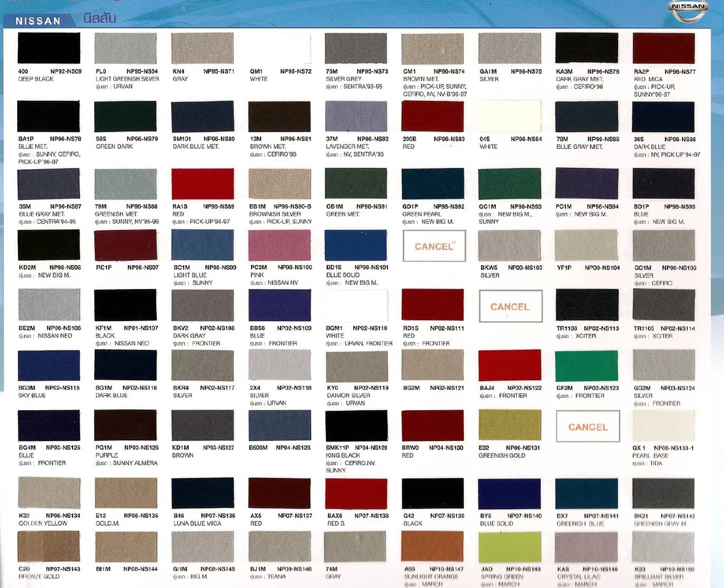The image size is (724, 588).
Task: Click the CANCEL box beside E32
Action: coord(588,426)
